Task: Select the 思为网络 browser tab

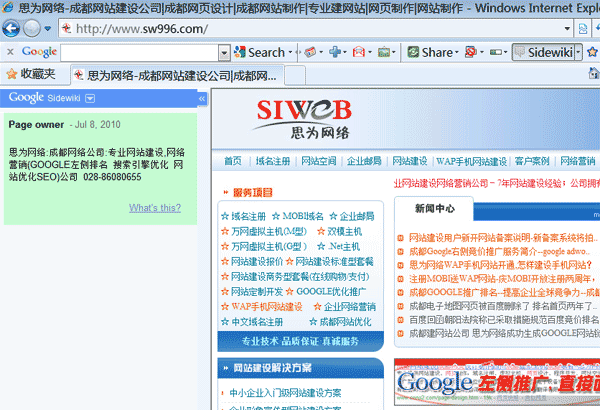Action: pyautogui.click(x=175, y=75)
